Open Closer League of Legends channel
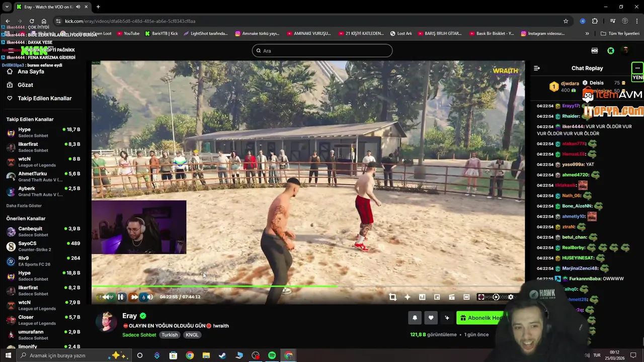 point(43,320)
